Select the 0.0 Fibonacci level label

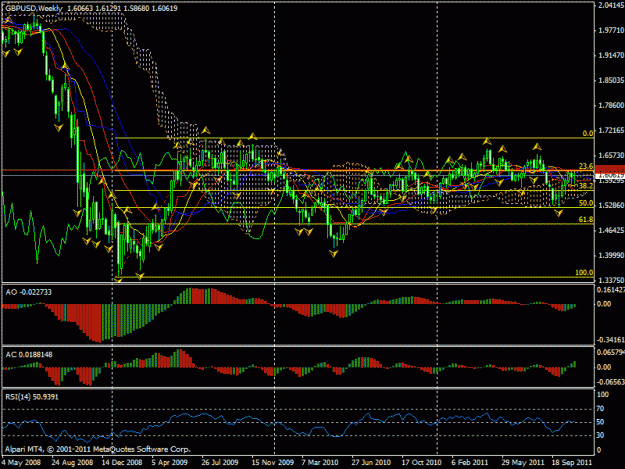pos(588,133)
